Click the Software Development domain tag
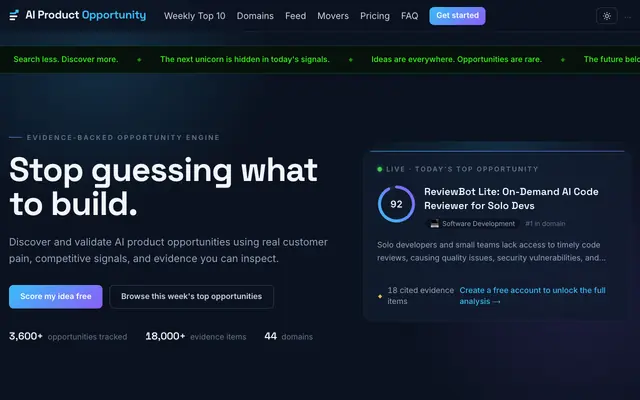Screen dimensions: 640x400 (473, 224)
